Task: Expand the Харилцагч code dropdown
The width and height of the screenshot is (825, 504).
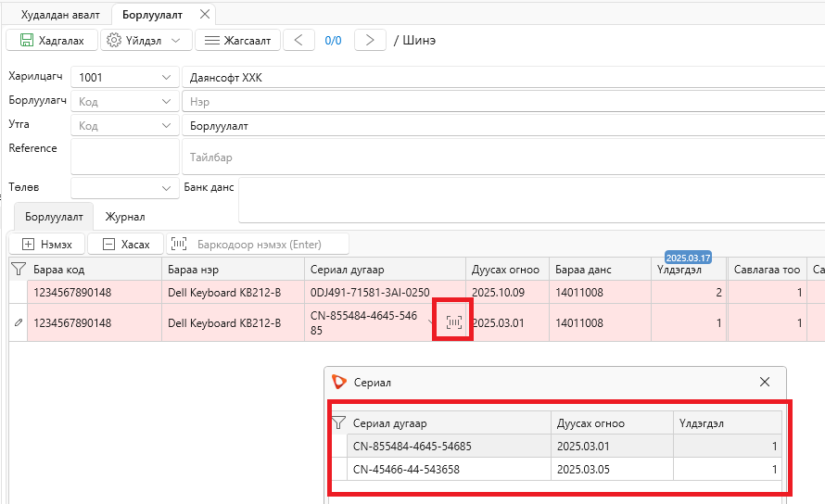Action: (x=166, y=77)
